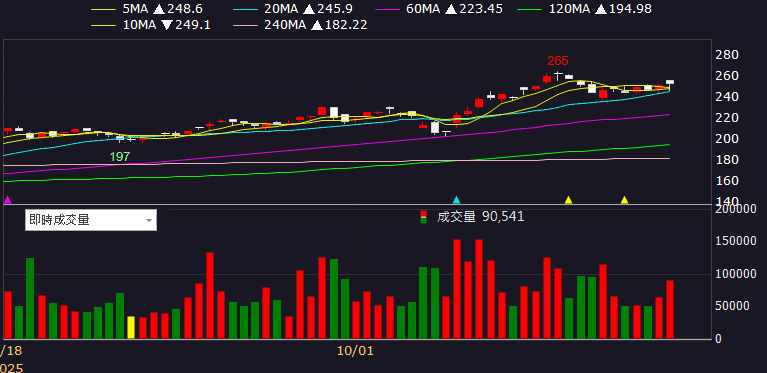Image resolution: width=767 pixels, height=373 pixels.
Task: Click the 197 low price label
Action: [x=119, y=157]
